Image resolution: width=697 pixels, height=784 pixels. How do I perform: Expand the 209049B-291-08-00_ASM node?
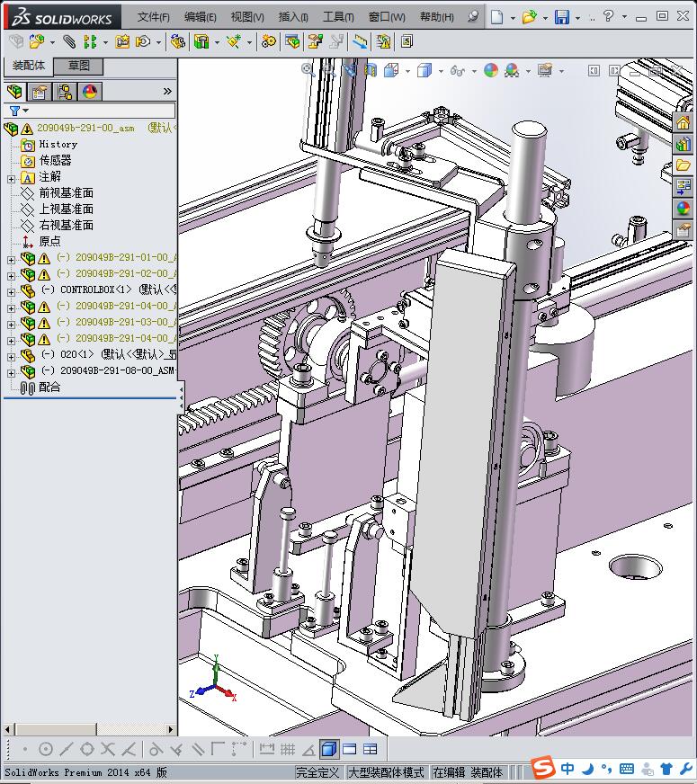[11, 373]
